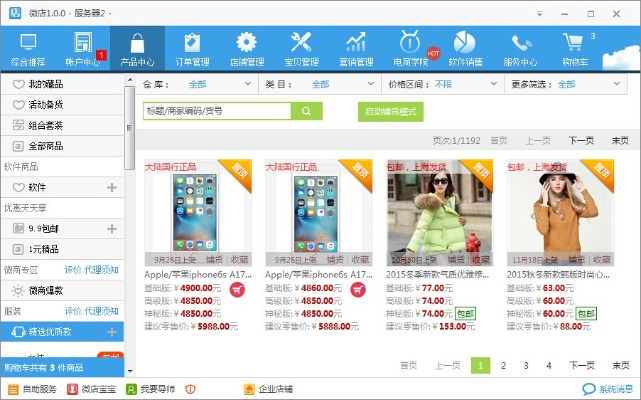Open 企业店铺 in the status bar
641x400 pixels.
click(268, 389)
